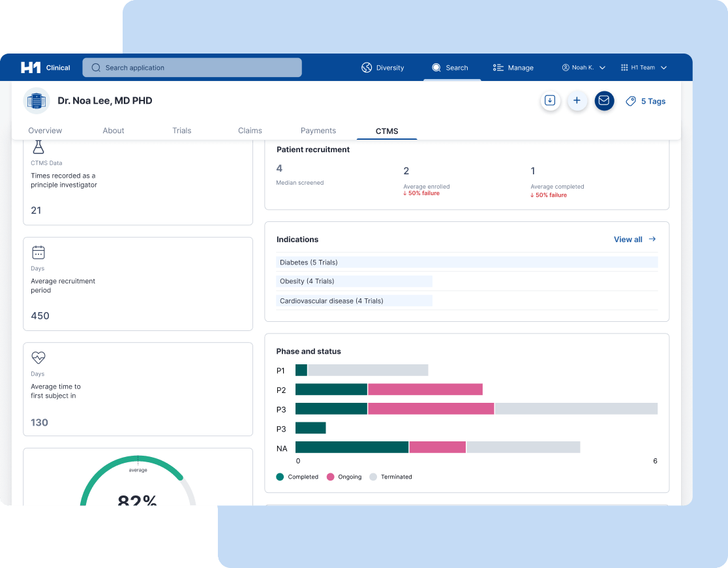
Task: Click the Dr. Noa Lee, MD PHD name
Action: coord(105,101)
